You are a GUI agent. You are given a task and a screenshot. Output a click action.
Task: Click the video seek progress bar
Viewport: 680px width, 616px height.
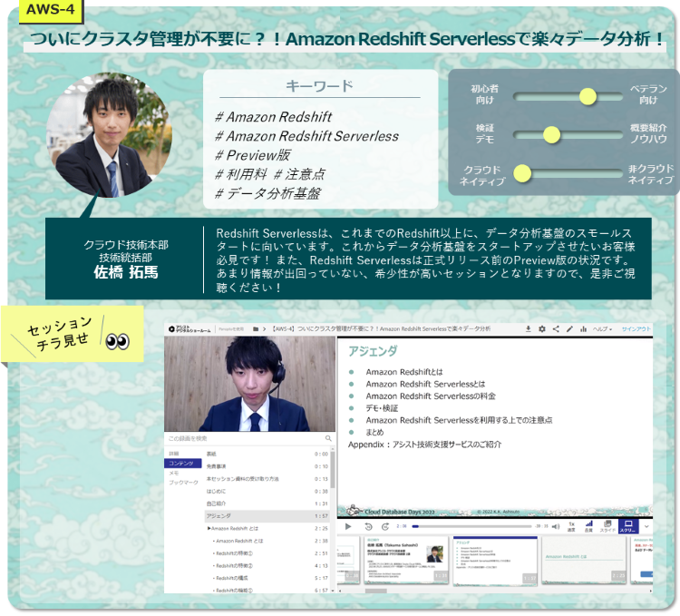click(471, 526)
